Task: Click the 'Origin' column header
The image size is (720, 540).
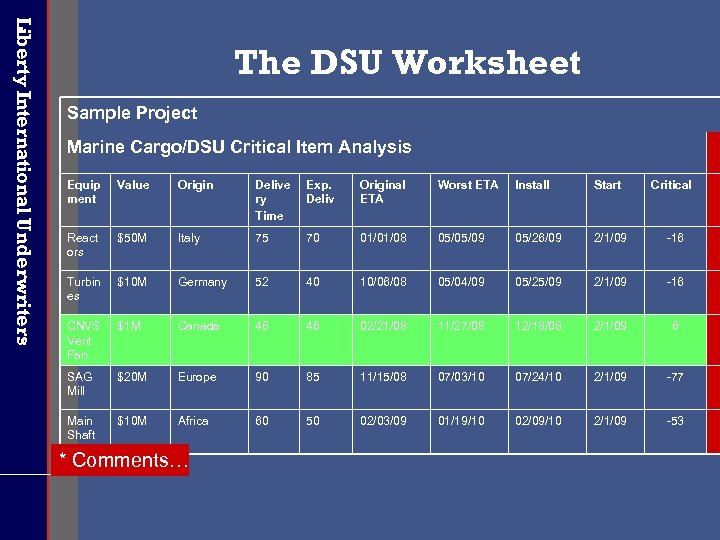Action: point(209,200)
